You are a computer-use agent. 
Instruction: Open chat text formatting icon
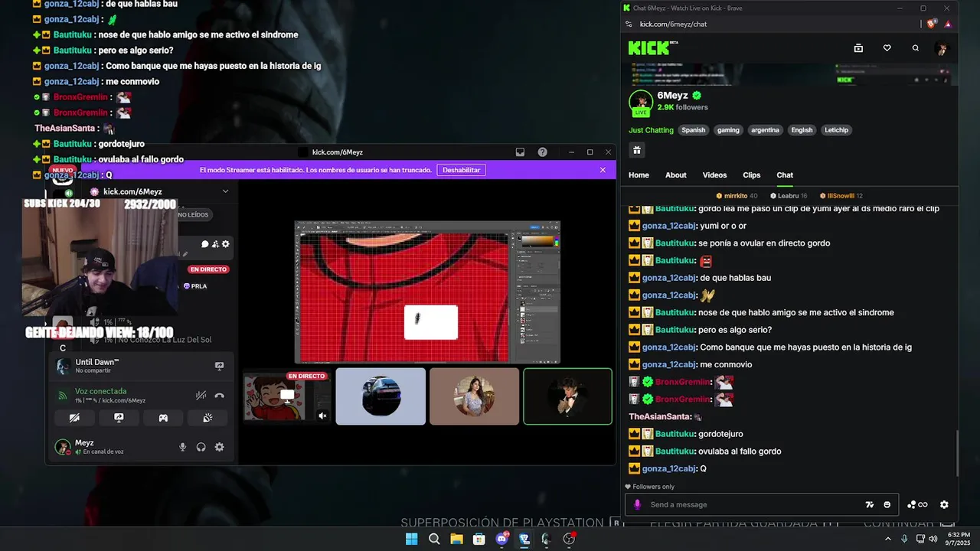[x=869, y=504]
